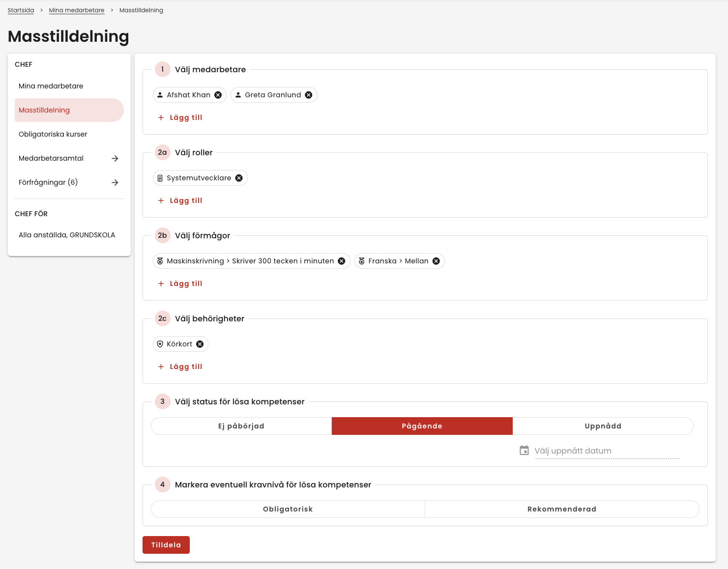Follow the Startsida breadcrumb link

point(21,10)
